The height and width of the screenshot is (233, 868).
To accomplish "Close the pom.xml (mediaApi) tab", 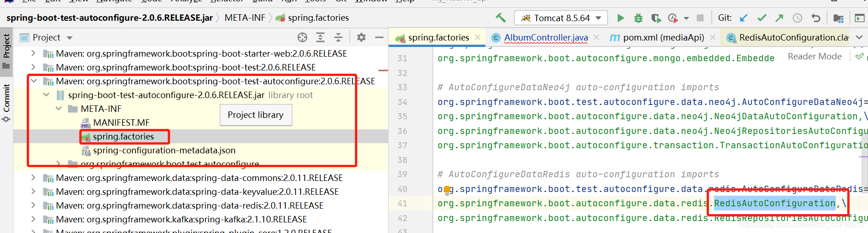I will (x=713, y=37).
